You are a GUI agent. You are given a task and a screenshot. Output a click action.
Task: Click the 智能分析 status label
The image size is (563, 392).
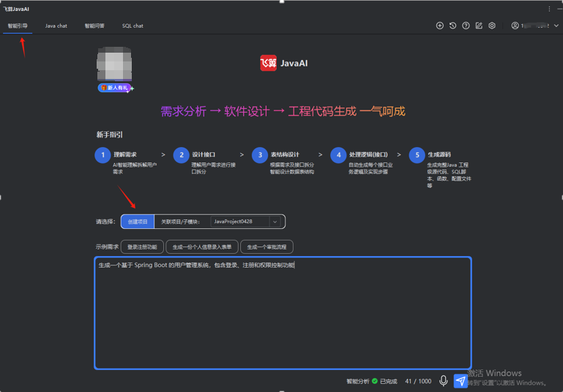[x=357, y=381]
